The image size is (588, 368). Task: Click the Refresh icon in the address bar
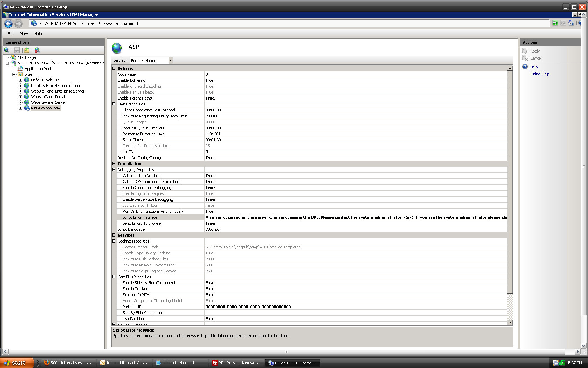pyautogui.click(x=555, y=23)
